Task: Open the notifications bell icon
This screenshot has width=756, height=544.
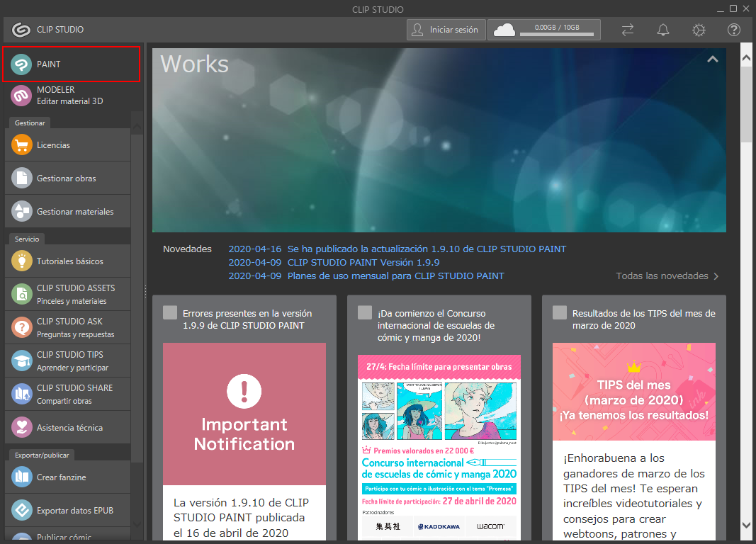Action: point(663,30)
